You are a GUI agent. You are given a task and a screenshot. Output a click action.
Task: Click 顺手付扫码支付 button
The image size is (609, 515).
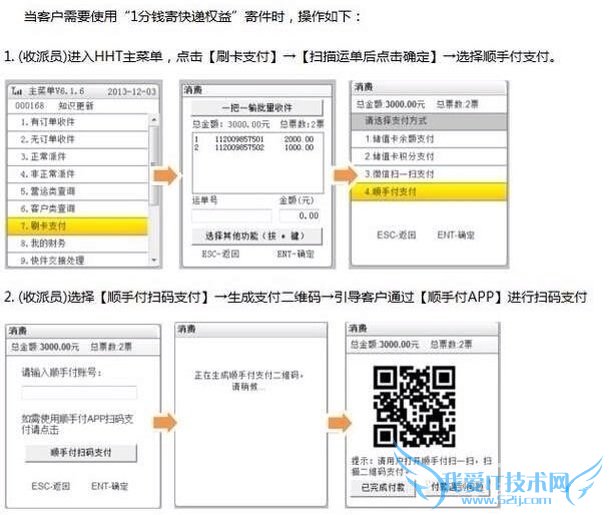click(x=81, y=452)
